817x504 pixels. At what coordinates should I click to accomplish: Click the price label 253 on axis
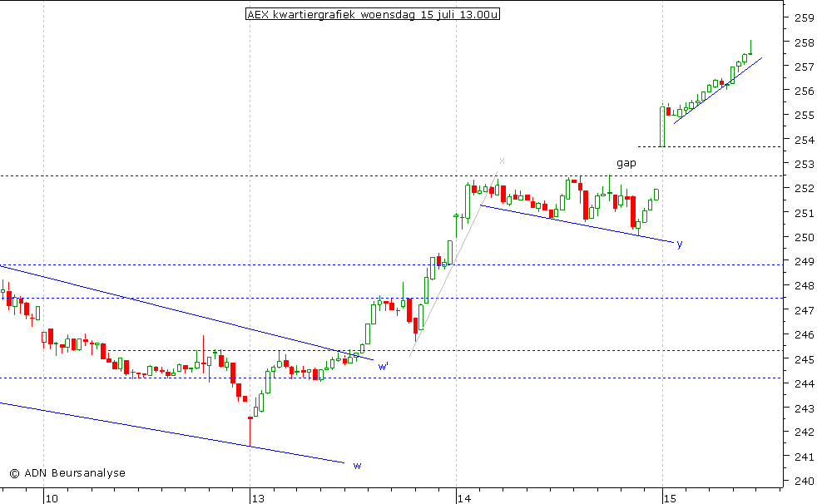click(x=804, y=164)
